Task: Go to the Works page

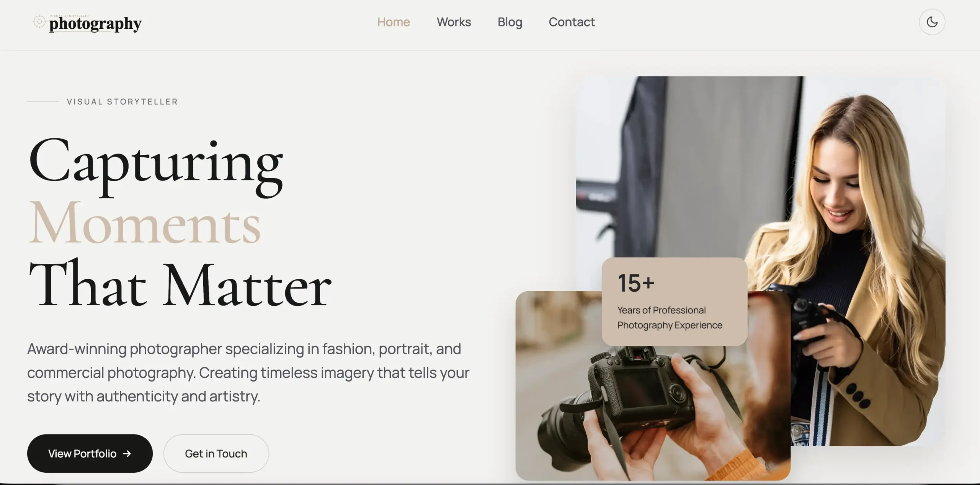Action: point(454,22)
